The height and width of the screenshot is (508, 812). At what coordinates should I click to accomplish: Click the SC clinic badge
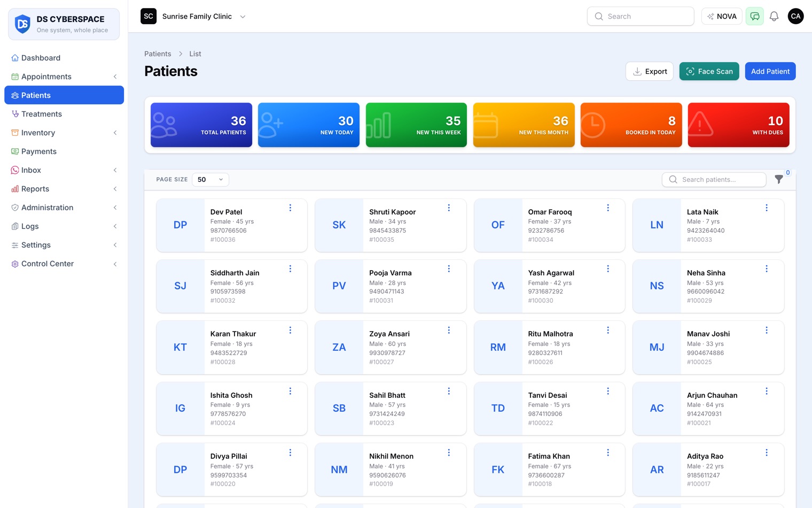pos(149,17)
